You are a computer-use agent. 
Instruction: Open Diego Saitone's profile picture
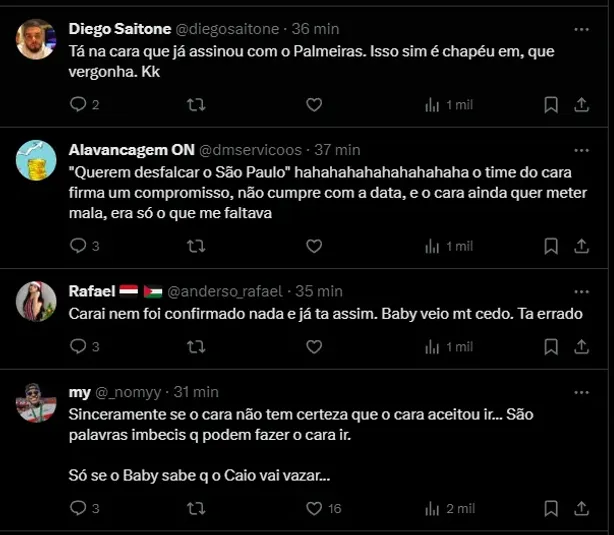pyautogui.click(x=37, y=39)
